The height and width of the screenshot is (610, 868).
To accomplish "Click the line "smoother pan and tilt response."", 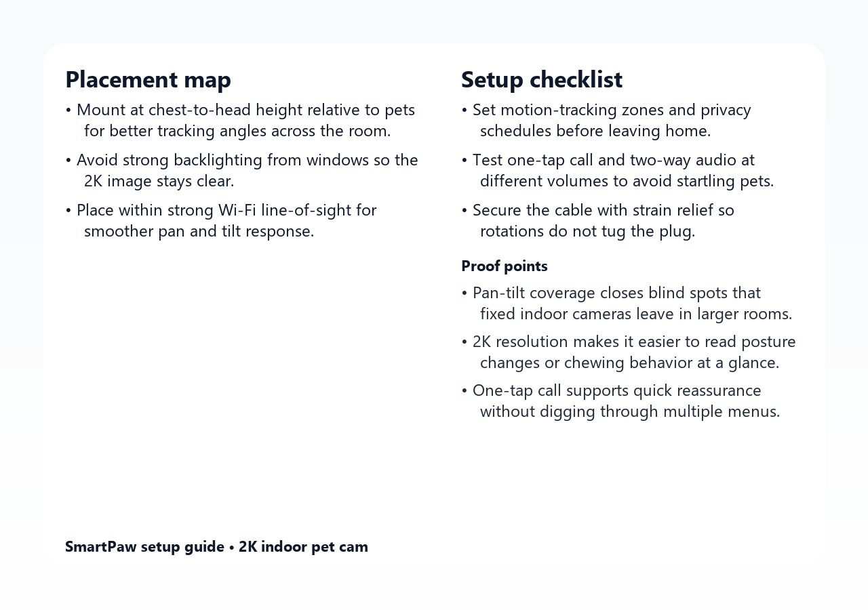I will pyautogui.click(x=199, y=231).
